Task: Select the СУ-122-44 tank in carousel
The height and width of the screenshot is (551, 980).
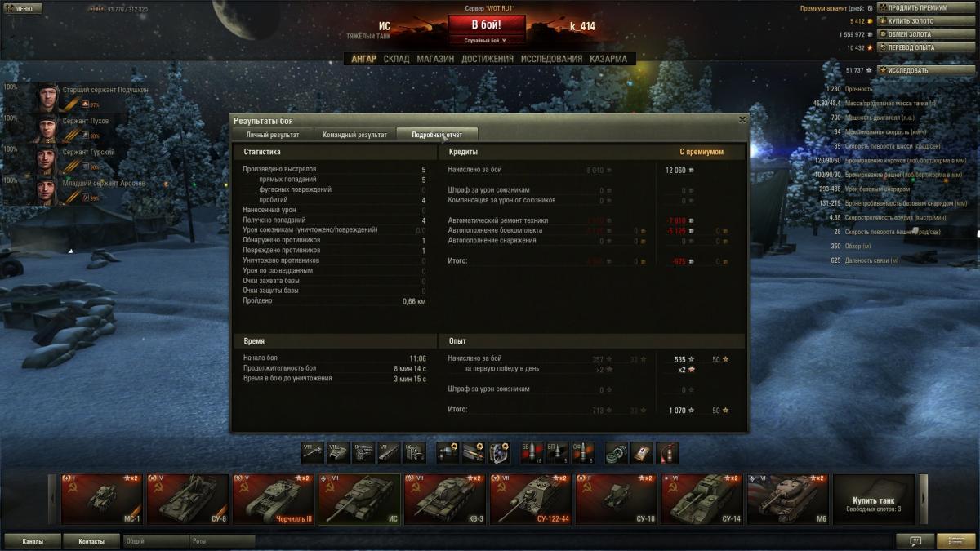Action: coord(530,500)
